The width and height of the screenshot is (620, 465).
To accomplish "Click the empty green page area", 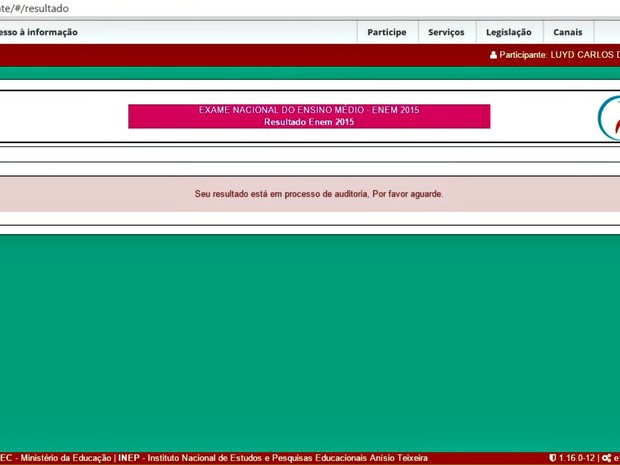I will (310, 340).
